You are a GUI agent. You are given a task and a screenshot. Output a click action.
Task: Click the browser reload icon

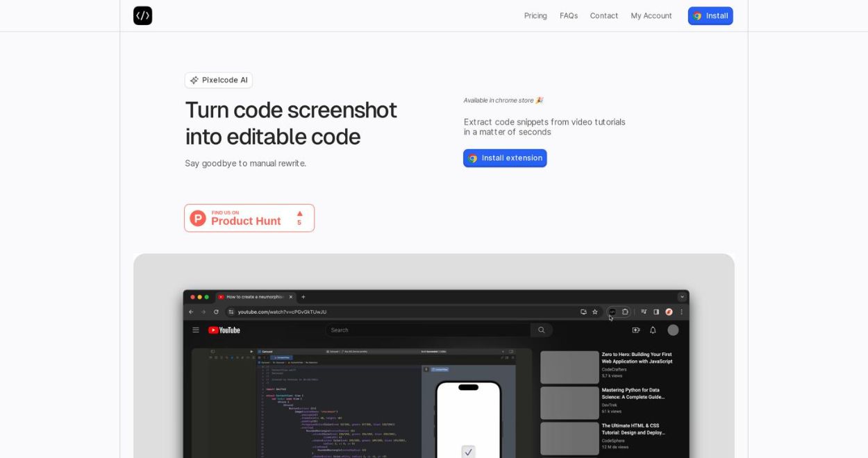coord(215,312)
